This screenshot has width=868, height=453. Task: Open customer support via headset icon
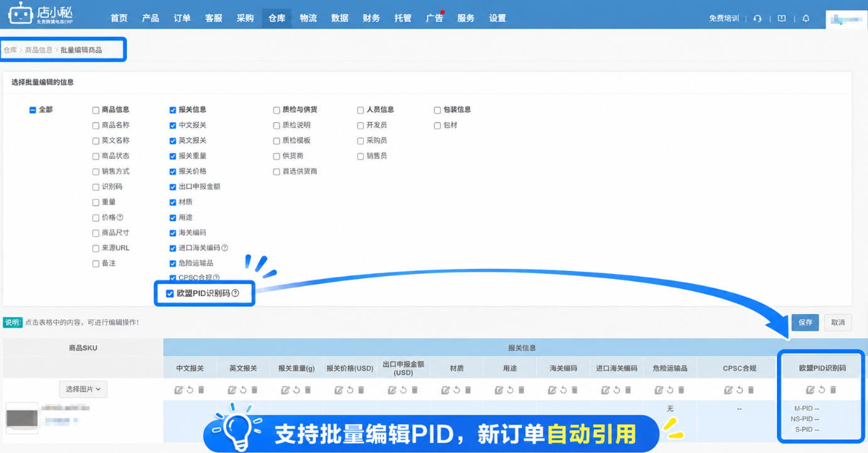click(758, 18)
